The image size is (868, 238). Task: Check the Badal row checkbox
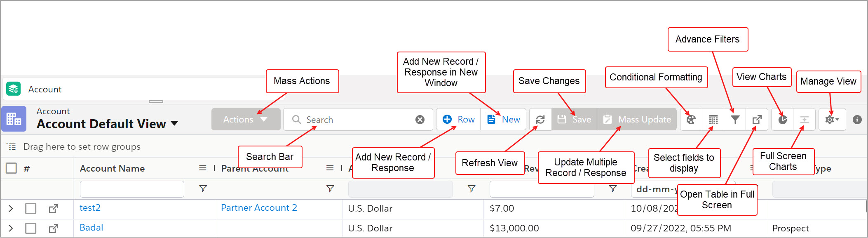point(30,228)
